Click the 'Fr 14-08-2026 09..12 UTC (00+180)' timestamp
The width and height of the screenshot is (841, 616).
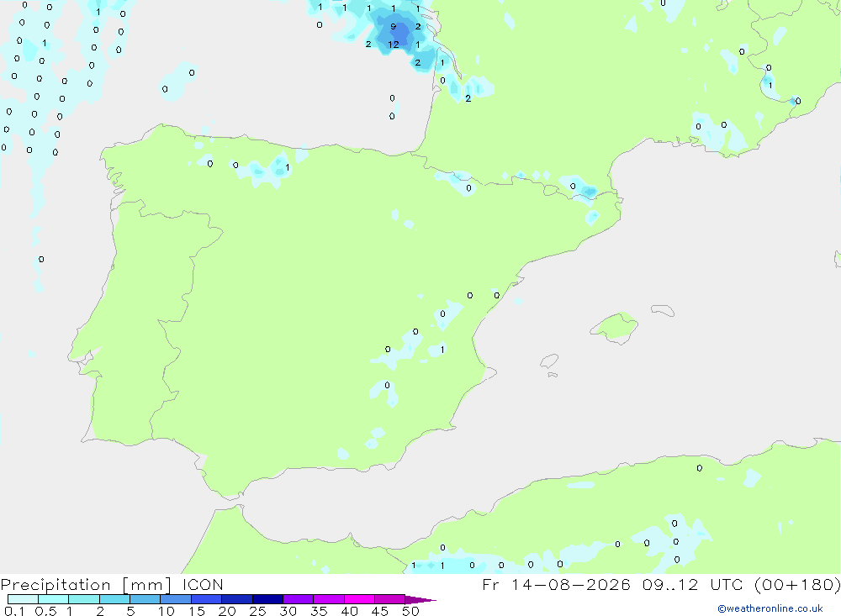661,584
